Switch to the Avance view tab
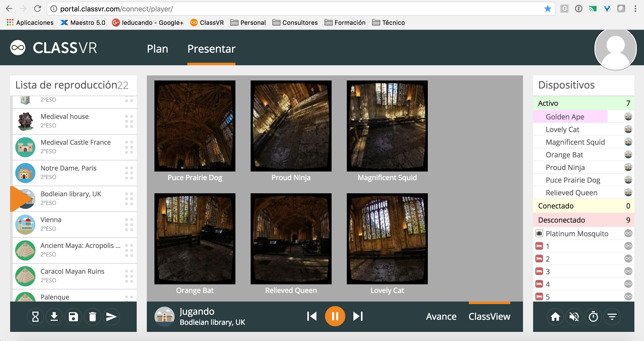The height and width of the screenshot is (341, 644). (441, 316)
